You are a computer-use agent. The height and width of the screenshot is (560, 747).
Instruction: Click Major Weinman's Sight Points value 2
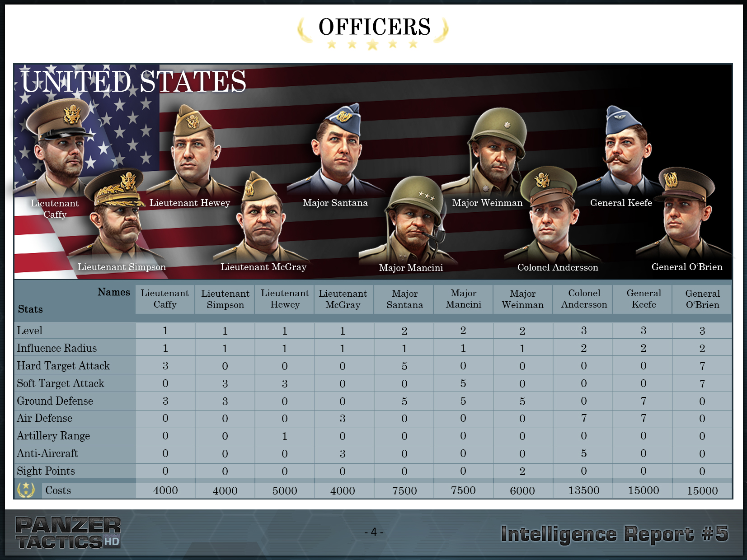tap(522, 471)
